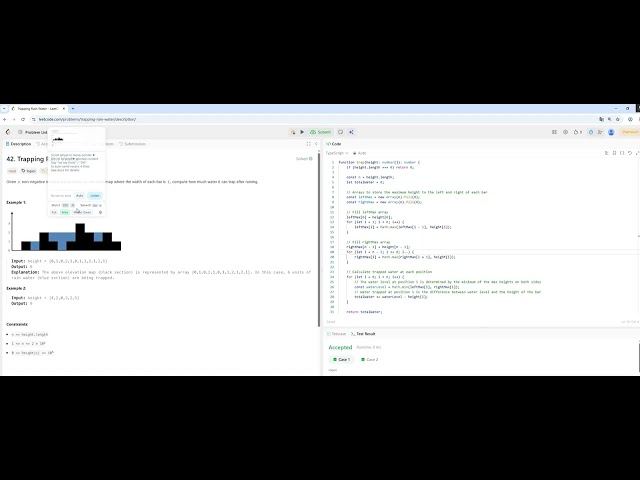Click the zoom magnifier icon in address bar

tap(609, 119)
